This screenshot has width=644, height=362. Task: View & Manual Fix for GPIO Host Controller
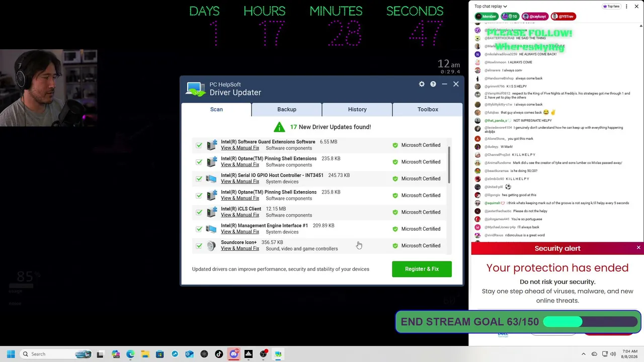(x=240, y=182)
